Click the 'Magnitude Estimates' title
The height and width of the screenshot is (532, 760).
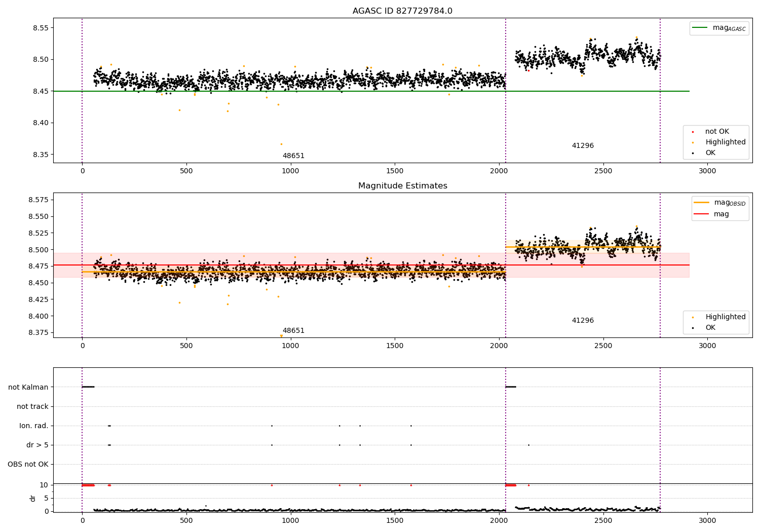(402, 186)
